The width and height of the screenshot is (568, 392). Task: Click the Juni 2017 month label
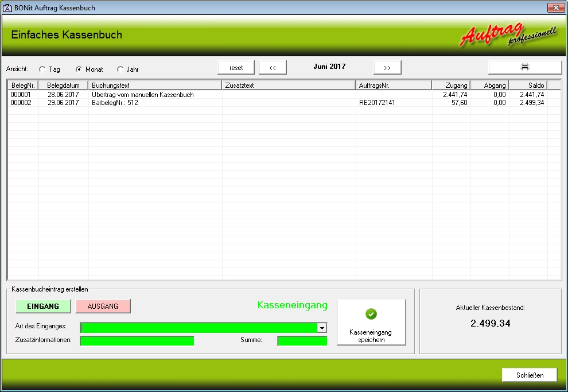(330, 67)
